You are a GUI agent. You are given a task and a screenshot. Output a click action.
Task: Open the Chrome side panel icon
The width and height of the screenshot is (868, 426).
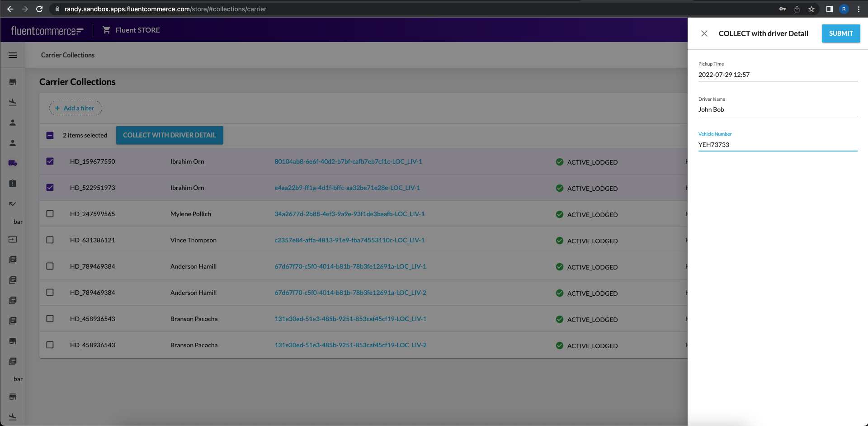829,9
